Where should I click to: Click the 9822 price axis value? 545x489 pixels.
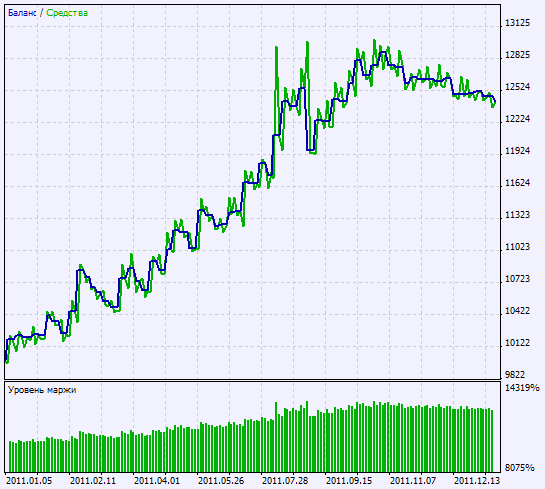[515, 375]
